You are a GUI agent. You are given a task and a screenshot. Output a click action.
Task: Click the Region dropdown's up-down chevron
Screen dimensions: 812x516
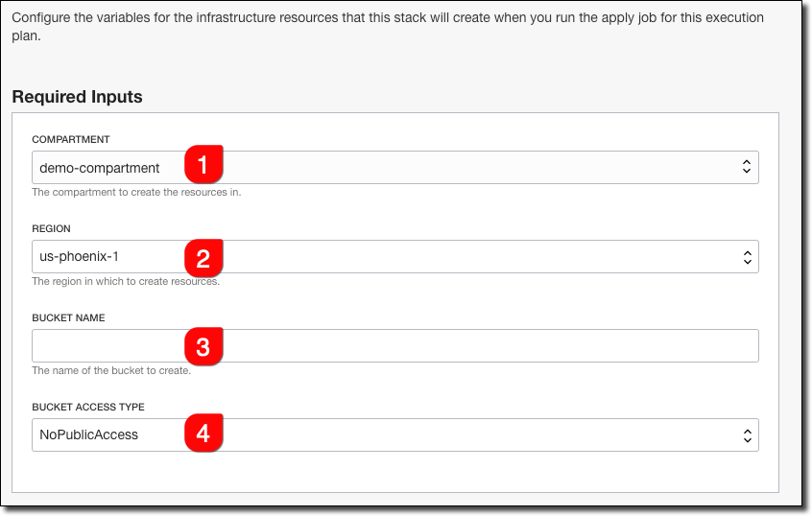click(746, 257)
